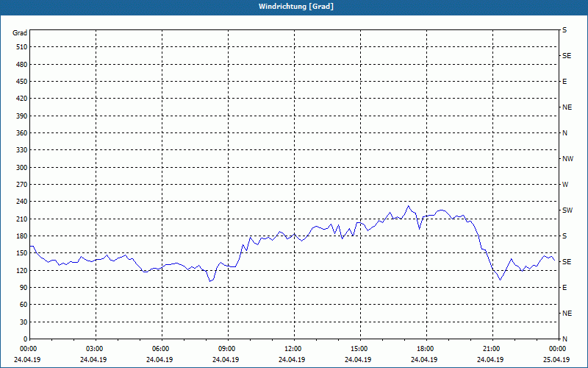Select the 12:00 time label
Image resolution: width=588 pixels, height=368 pixels.
pyautogui.click(x=294, y=349)
